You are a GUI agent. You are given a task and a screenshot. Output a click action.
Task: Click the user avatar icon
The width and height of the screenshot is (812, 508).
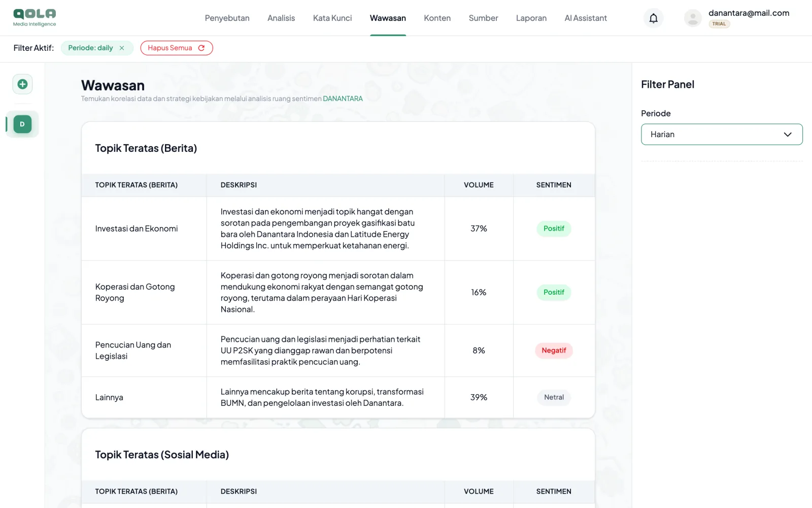692,18
